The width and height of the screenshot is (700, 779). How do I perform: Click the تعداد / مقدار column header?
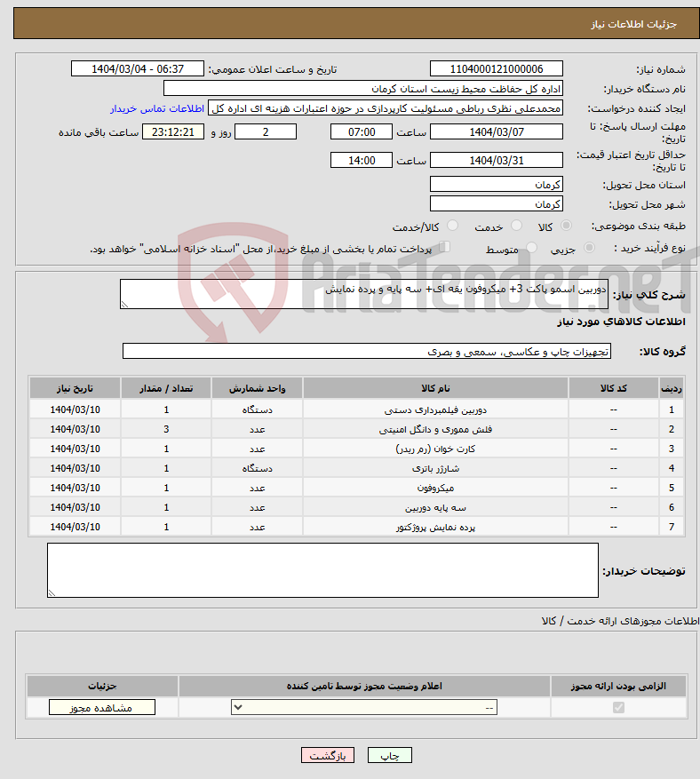point(166,388)
